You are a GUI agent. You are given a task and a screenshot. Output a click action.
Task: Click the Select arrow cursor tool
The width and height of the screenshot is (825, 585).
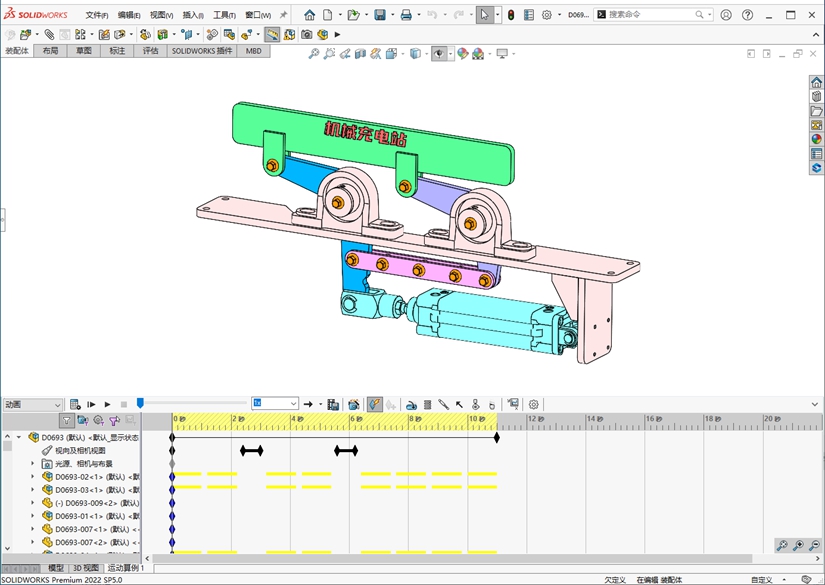point(485,15)
